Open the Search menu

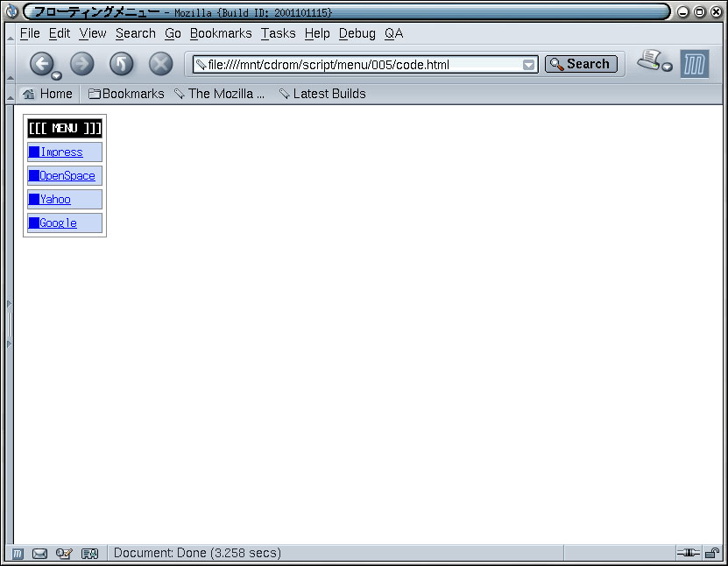click(136, 33)
